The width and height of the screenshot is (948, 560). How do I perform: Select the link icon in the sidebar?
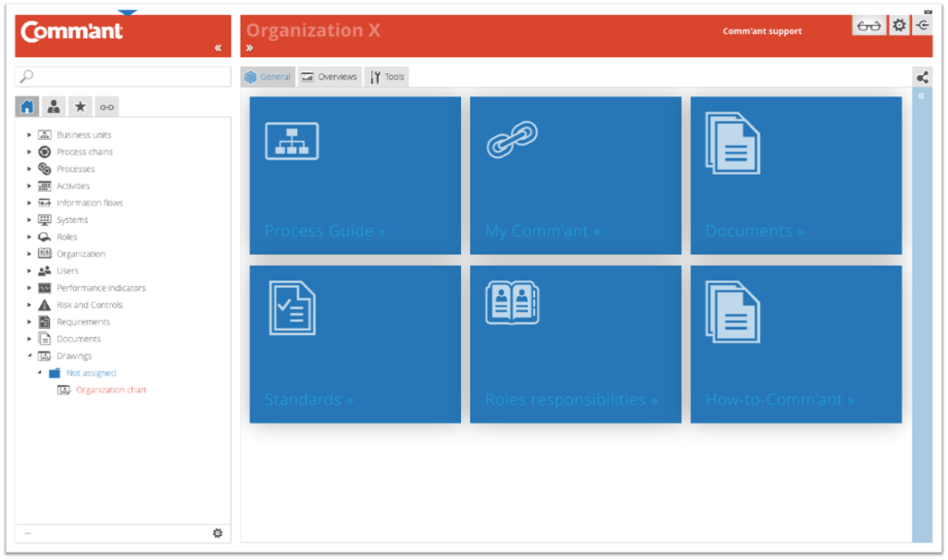point(106,106)
